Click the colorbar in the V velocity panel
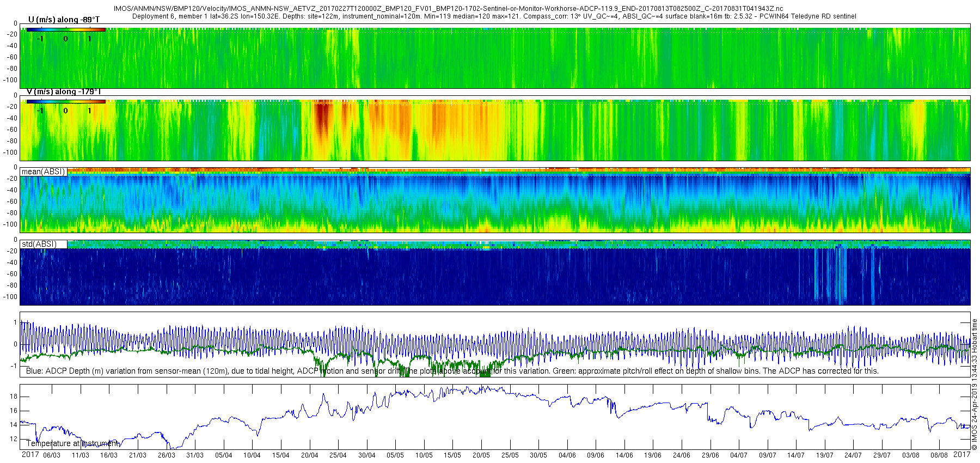Viewport: 980px width, 463px height. [x=66, y=101]
